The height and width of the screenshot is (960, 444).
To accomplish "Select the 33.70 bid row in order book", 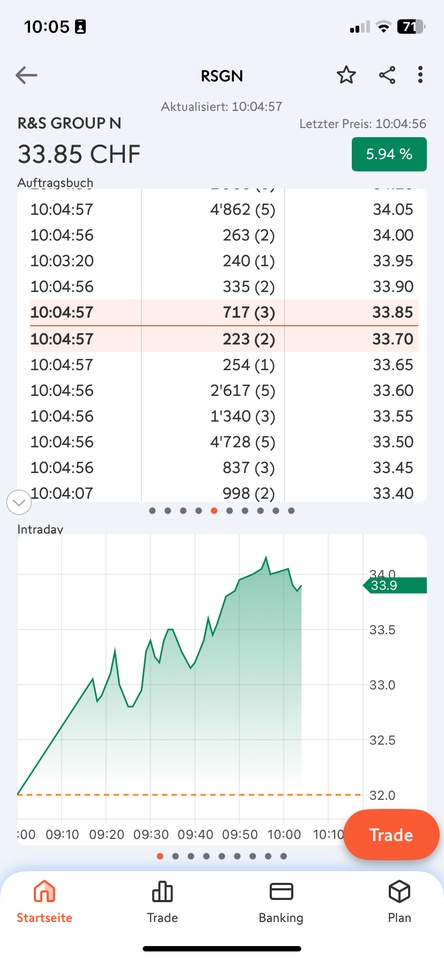I will 224,339.
